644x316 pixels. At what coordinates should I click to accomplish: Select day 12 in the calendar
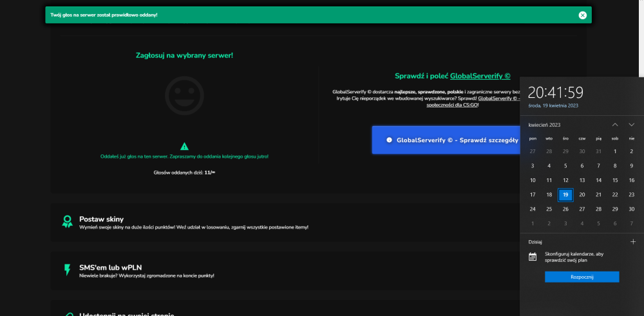click(x=565, y=180)
